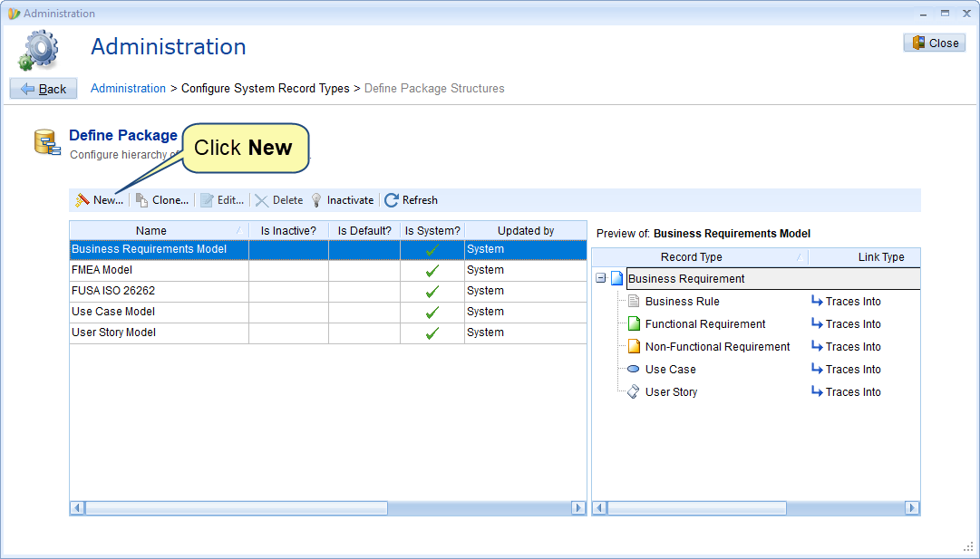Screen dimensions: 980x559
Task: Click the Administration gear icon
Action: point(39,51)
